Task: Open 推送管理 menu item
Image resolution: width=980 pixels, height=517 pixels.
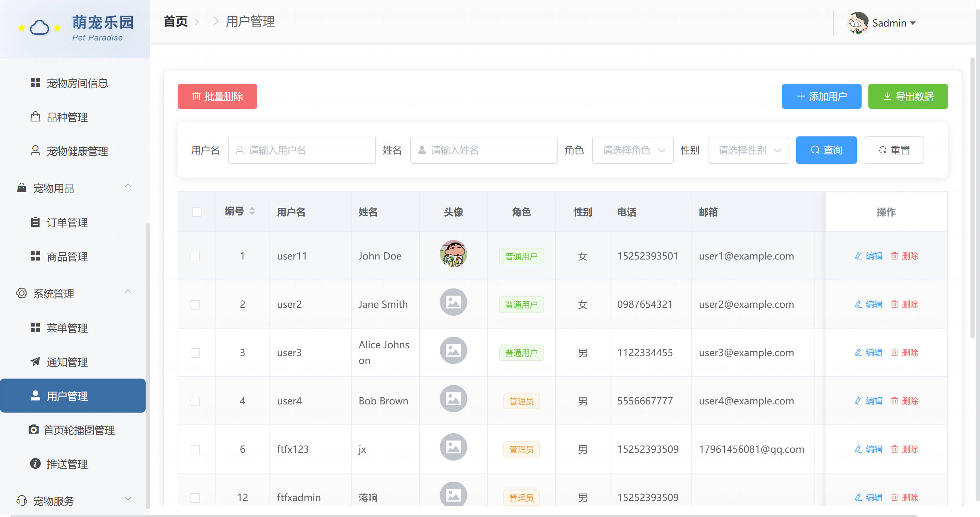Action: pos(73,464)
